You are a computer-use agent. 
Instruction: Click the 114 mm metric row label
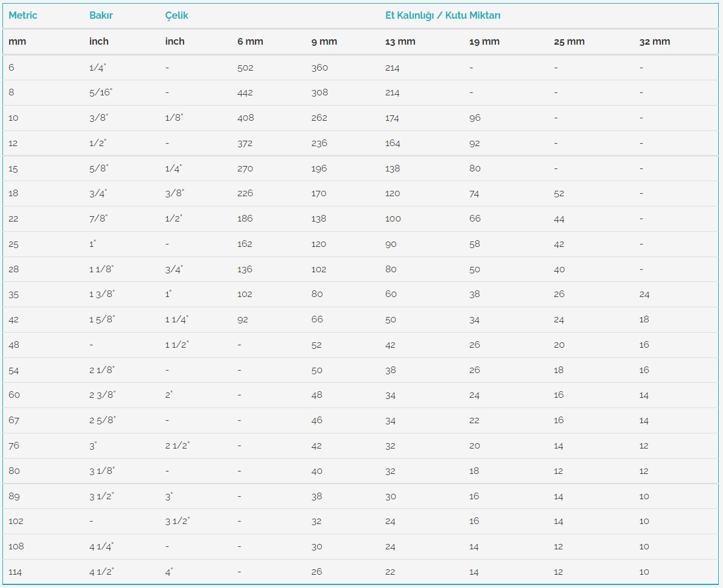click(x=15, y=572)
